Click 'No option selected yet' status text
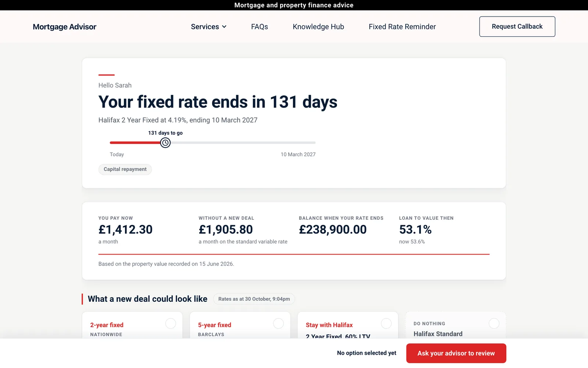This screenshot has width=588, height=368. (366, 353)
